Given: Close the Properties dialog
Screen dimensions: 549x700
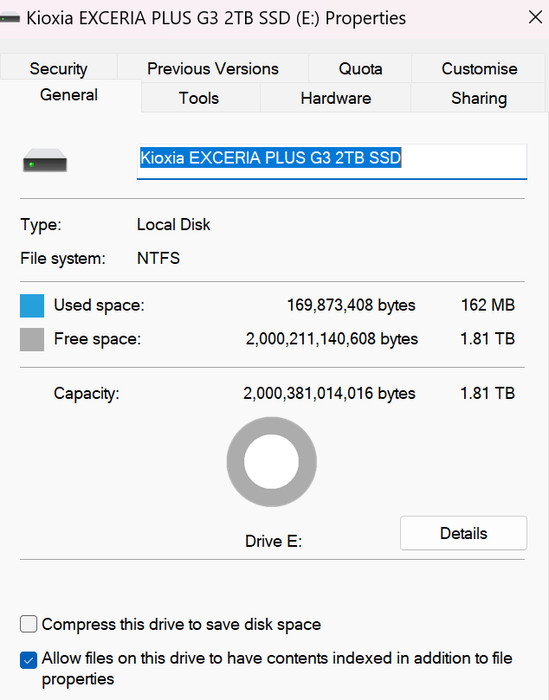Looking at the screenshot, I should click(x=535, y=18).
